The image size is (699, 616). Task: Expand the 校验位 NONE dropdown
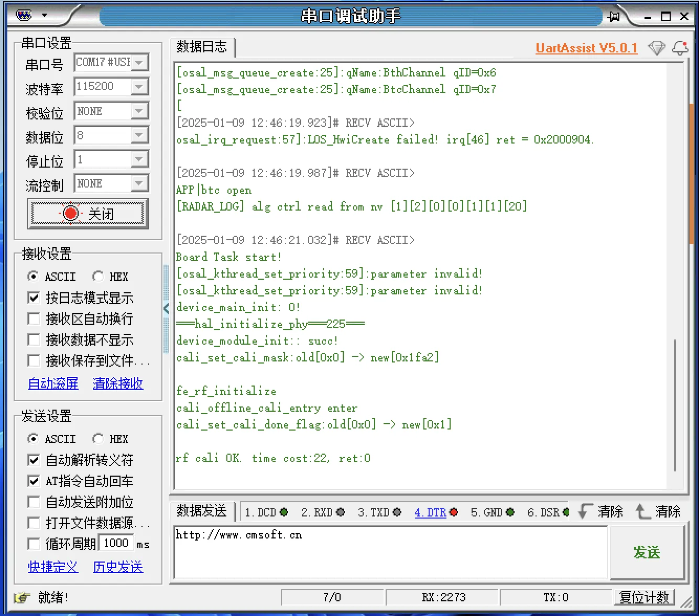coord(139,111)
